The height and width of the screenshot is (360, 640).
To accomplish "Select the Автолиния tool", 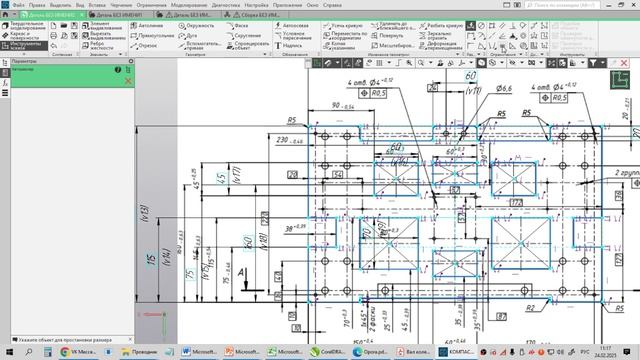I will point(147,26).
